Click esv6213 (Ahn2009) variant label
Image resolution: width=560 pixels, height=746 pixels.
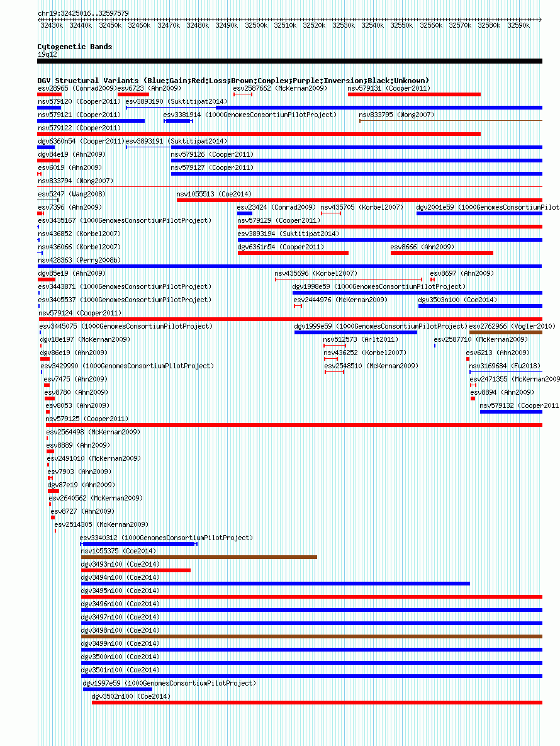(x=498, y=353)
